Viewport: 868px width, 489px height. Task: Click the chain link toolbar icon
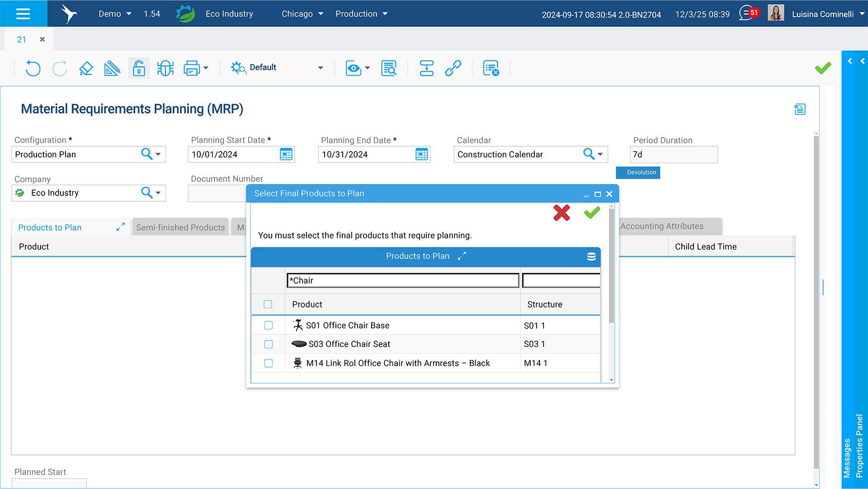tap(453, 68)
